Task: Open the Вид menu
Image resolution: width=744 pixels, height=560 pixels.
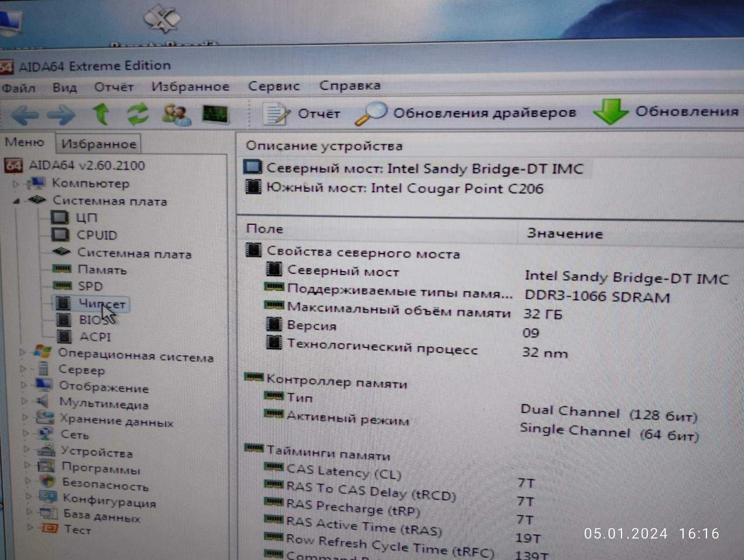Action: (x=65, y=87)
